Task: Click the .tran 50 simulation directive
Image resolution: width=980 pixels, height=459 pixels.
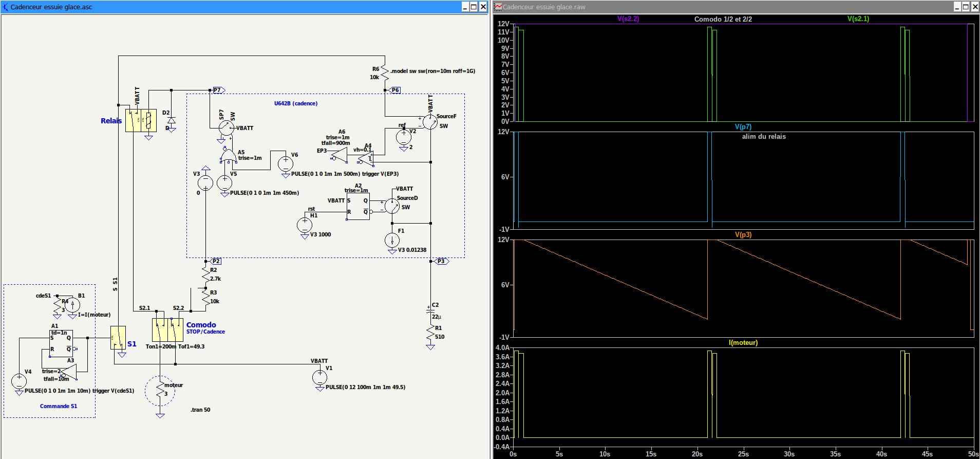Action: 200,410
